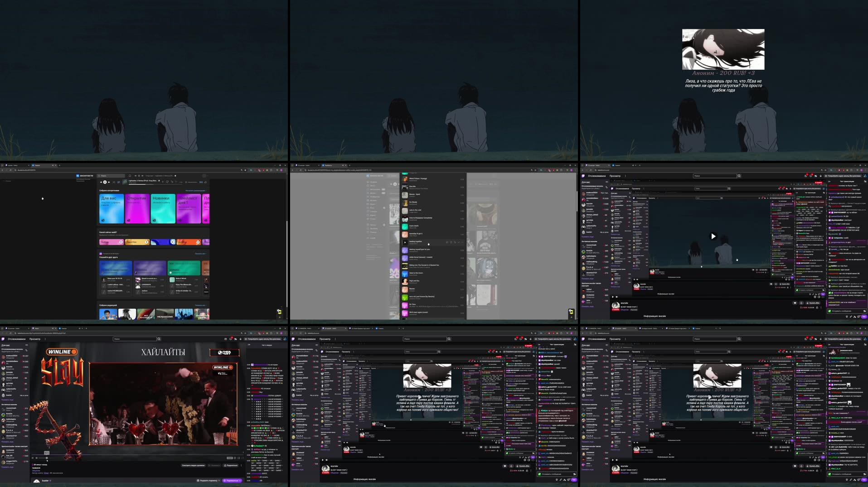Open the chat settings gear below the chat
The height and width of the screenshot is (487, 868).
tap(859, 317)
